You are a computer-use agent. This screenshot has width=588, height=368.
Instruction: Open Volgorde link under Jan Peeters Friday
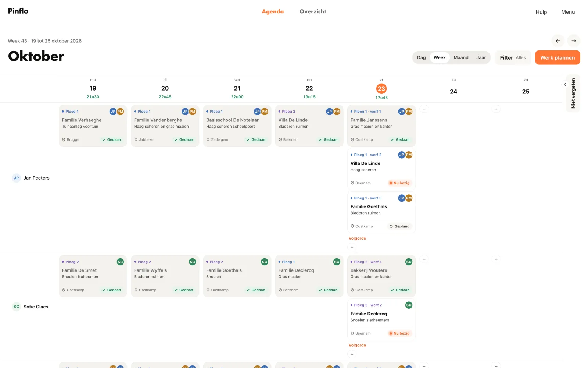coord(357,238)
